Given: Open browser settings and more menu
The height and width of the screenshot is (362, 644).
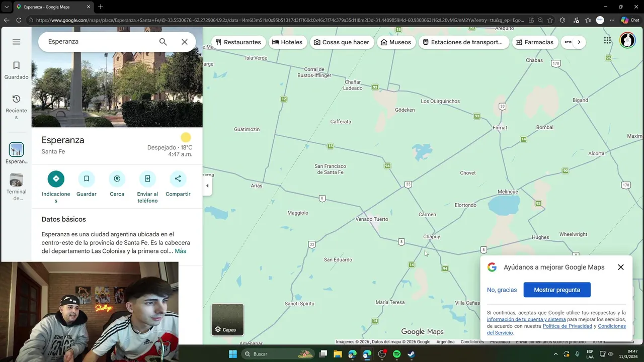Looking at the screenshot, I should 612,20.
